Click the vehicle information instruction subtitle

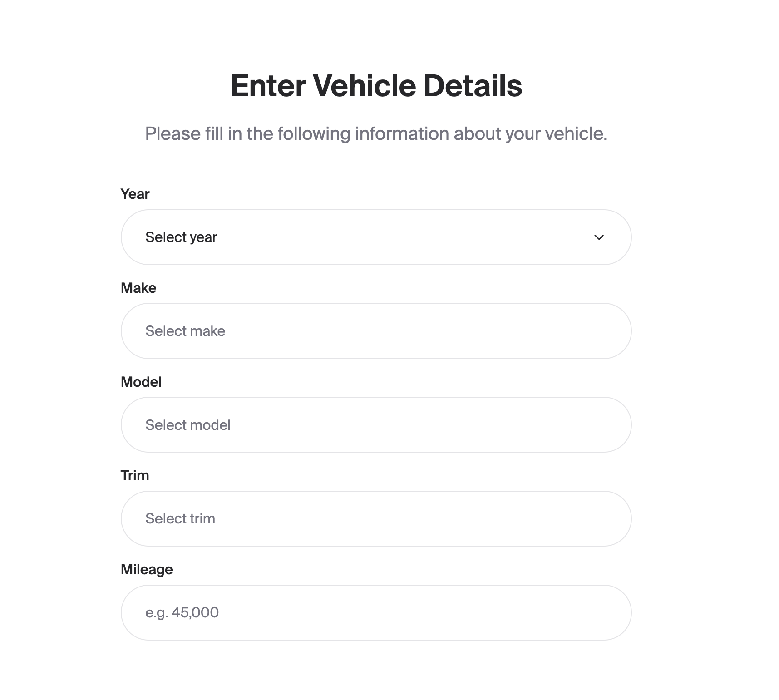(376, 134)
